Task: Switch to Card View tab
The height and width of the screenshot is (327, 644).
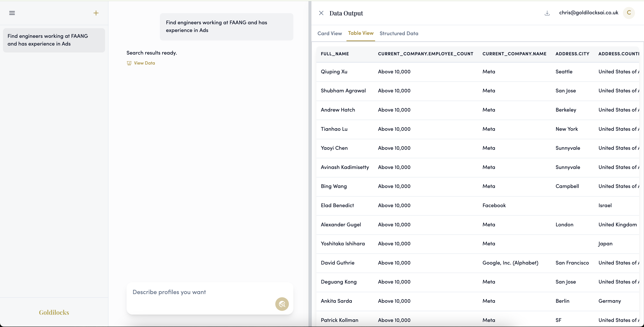Action: [x=330, y=33]
